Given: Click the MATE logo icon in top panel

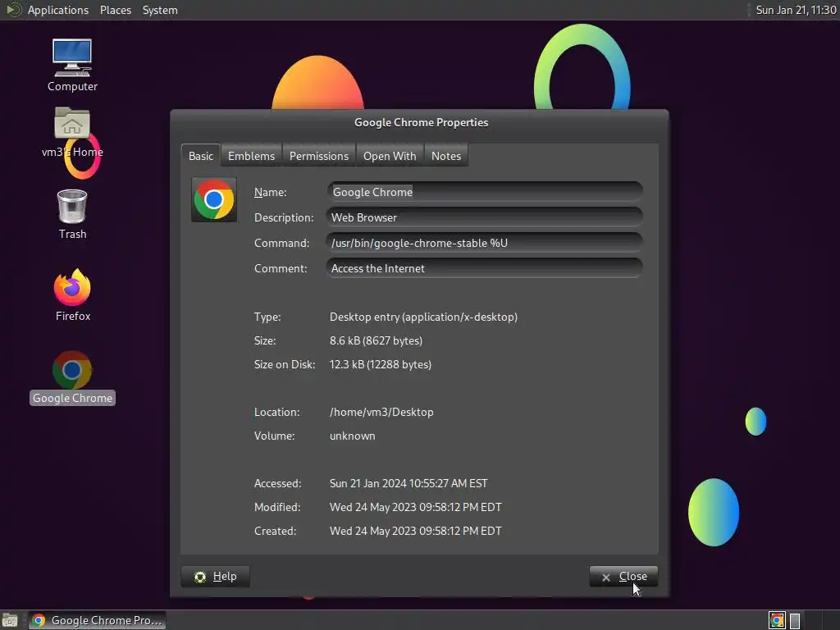Looking at the screenshot, I should pyautogui.click(x=13, y=10).
